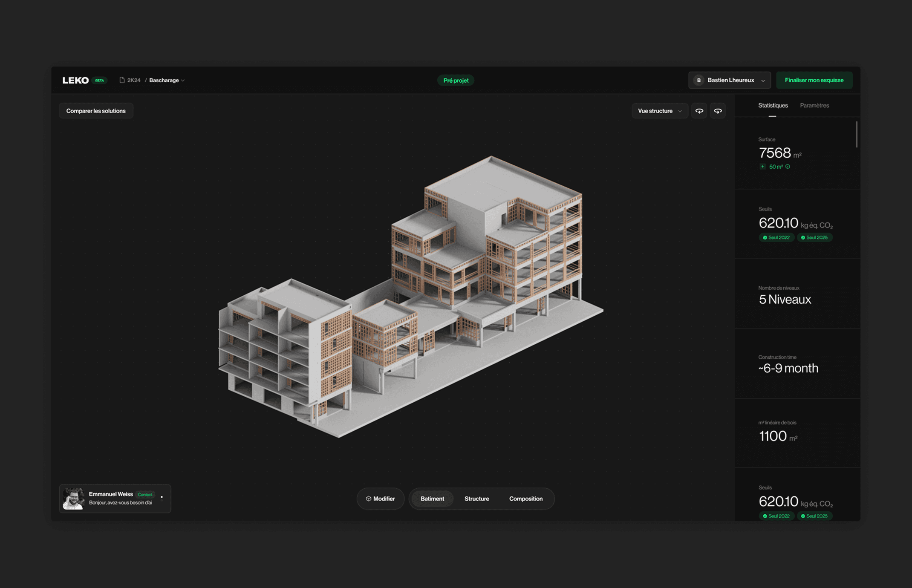912x588 pixels.
Task: Select the Batiment view mode
Action: pos(432,499)
